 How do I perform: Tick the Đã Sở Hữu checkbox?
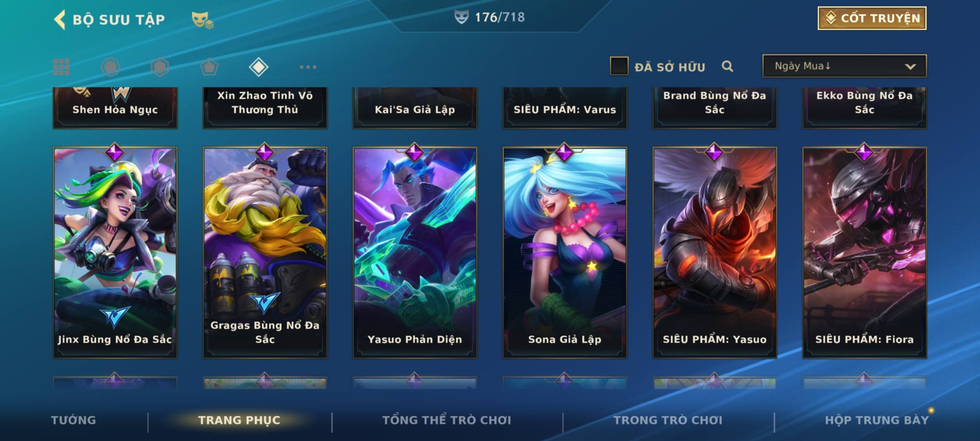[619, 66]
